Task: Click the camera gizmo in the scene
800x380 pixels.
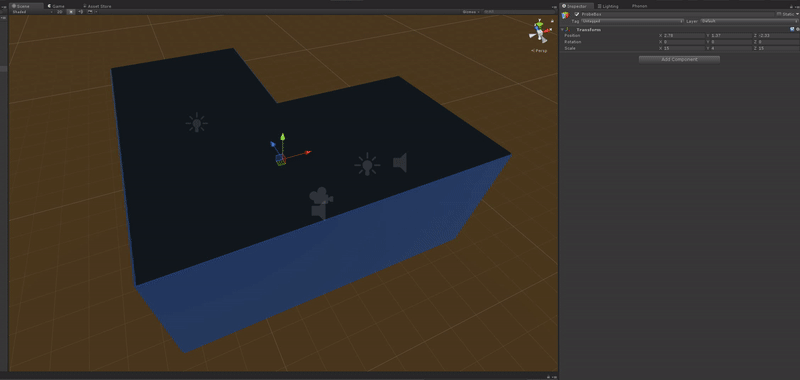Action: coord(320,203)
